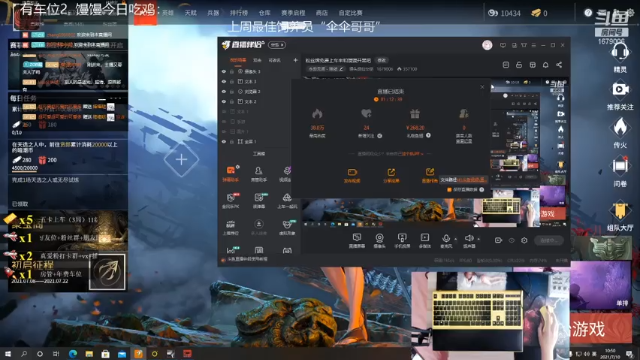Viewport: 640px width, 360px height.
Task: Open the settings gear in stream controls
Action: 524,240
